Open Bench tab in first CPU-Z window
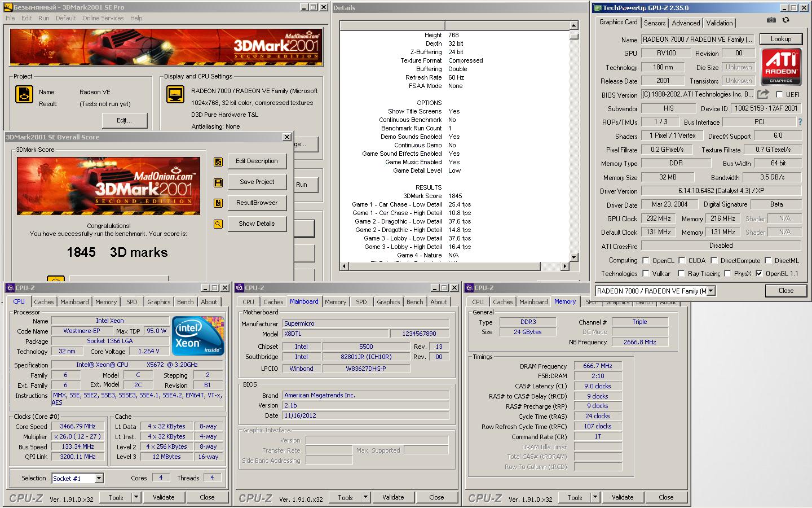This screenshot has height=508, width=812. (185, 302)
